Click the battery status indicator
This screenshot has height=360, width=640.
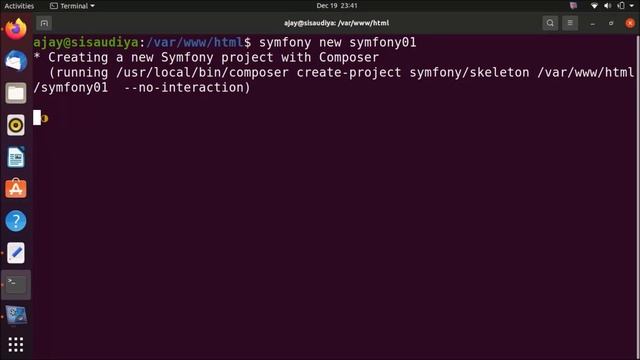(621, 6)
